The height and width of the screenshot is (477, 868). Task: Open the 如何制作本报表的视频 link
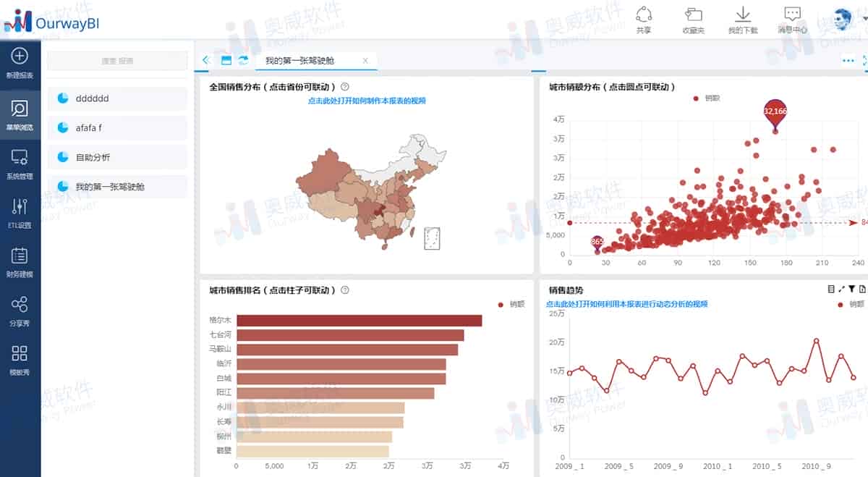[367, 101]
